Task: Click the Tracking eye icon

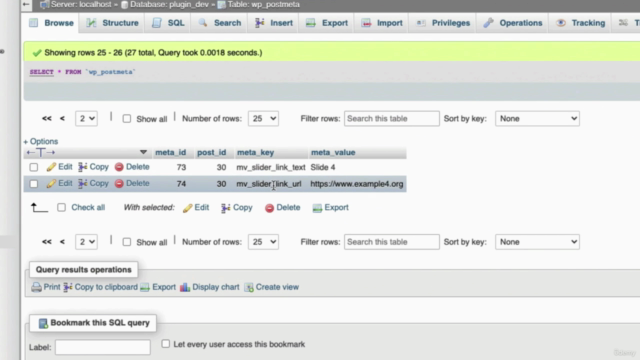Action: click(x=561, y=23)
